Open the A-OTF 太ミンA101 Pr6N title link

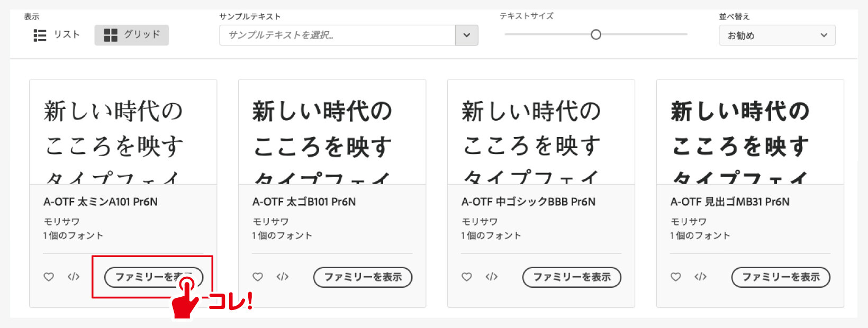pos(101,202)
